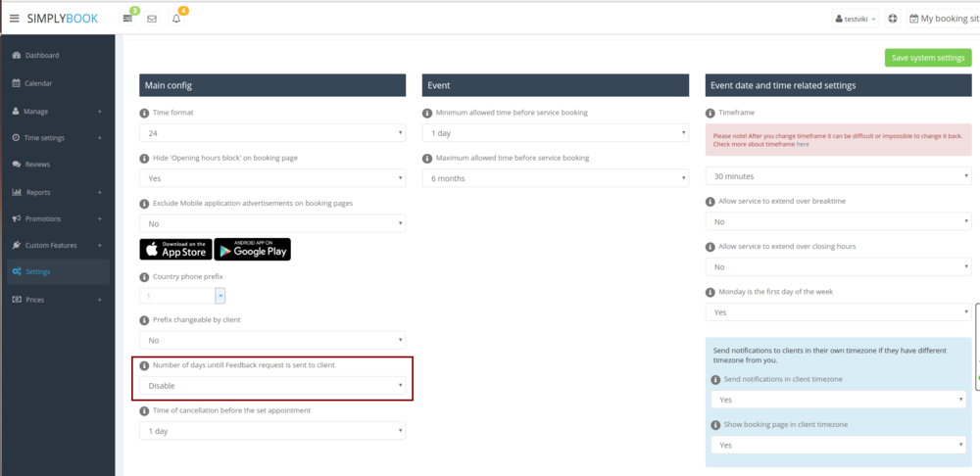Open Minimum allowed time before booking dropdown
Viewport: 980px width, 476px height.
click(x=555, y=132)
